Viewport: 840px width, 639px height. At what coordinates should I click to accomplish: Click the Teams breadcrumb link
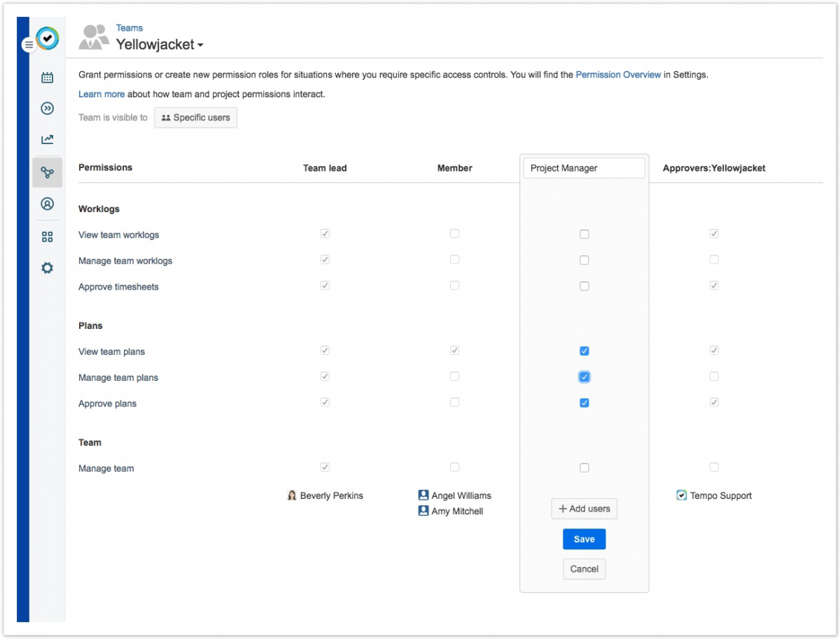tap(129, 28)
